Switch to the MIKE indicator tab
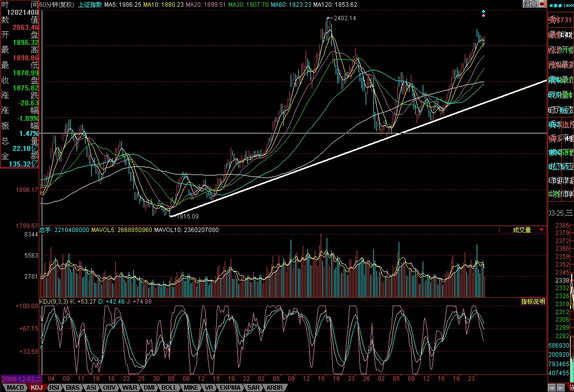Viewport: 574px width, 392px height. [x=191, y=388]
